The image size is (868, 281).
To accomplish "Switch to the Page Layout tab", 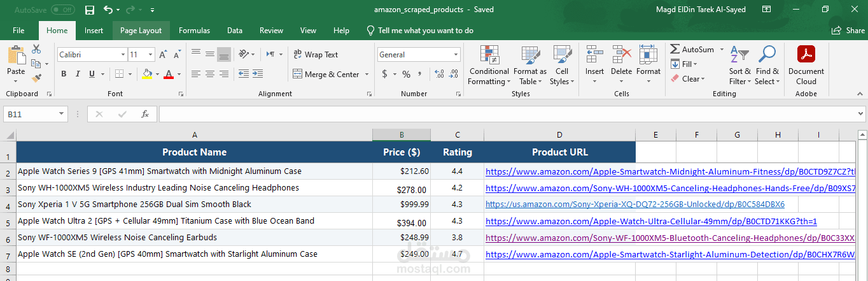I will 141,31.
